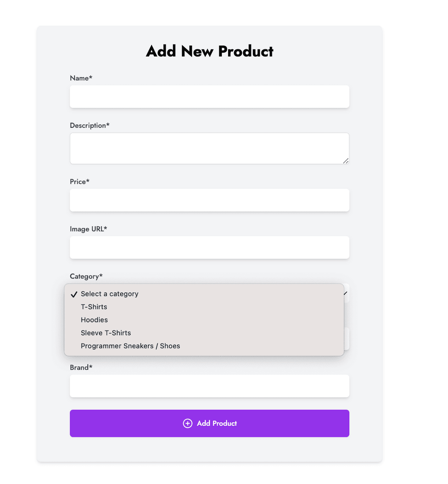Screen dimensions: 448x484
Task: Click the Name* field label
Action: click(81, 78)
